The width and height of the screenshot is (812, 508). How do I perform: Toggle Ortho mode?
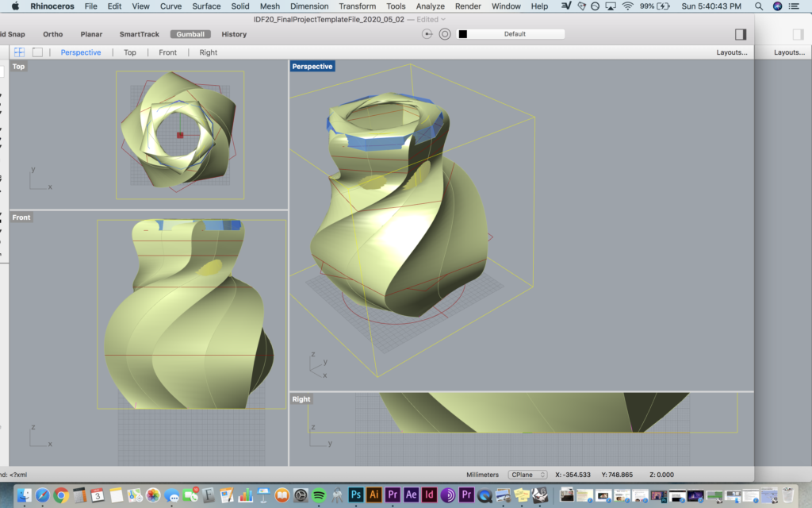coord(53,34)
